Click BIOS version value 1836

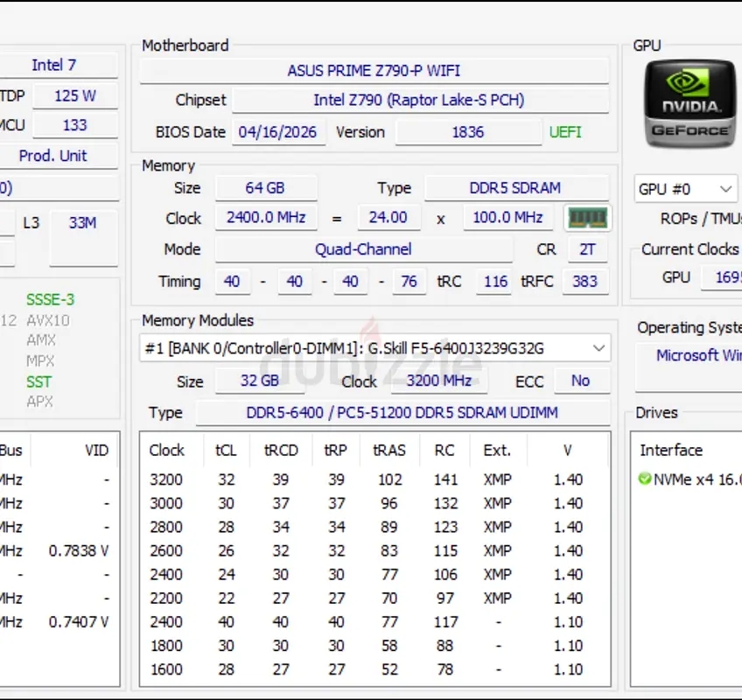468,132
